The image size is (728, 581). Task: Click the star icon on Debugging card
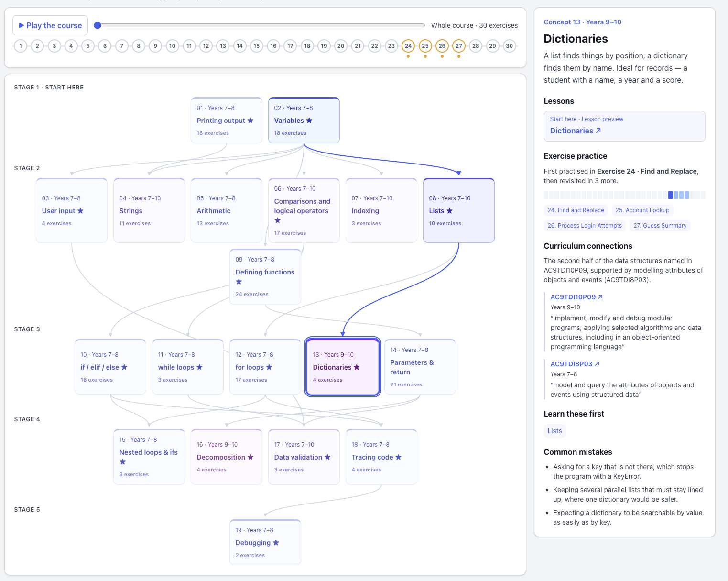[276, 543]
